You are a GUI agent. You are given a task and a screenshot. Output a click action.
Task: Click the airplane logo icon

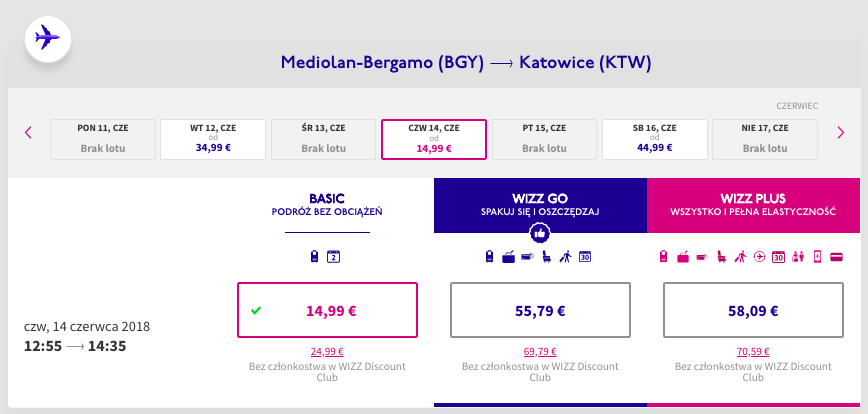[47, 38]
